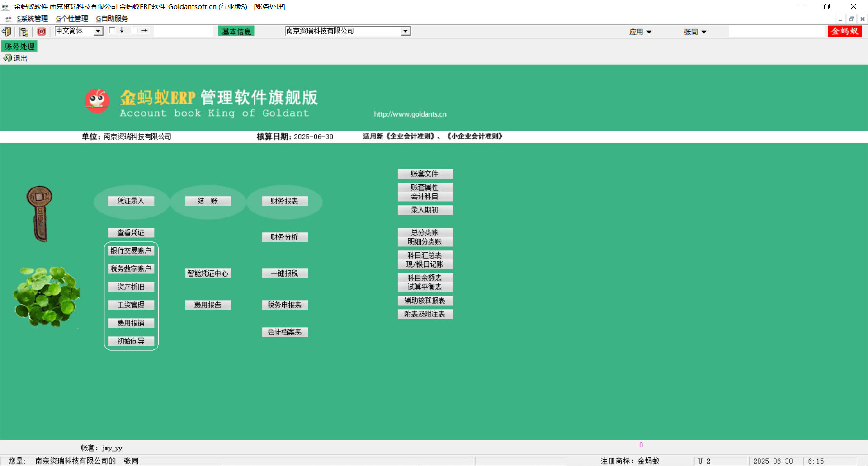Viewport: 868px width, 466px height.
Task: Open 总分类账 general ledger
Action: pyautogui.click(x=425, y=232)
